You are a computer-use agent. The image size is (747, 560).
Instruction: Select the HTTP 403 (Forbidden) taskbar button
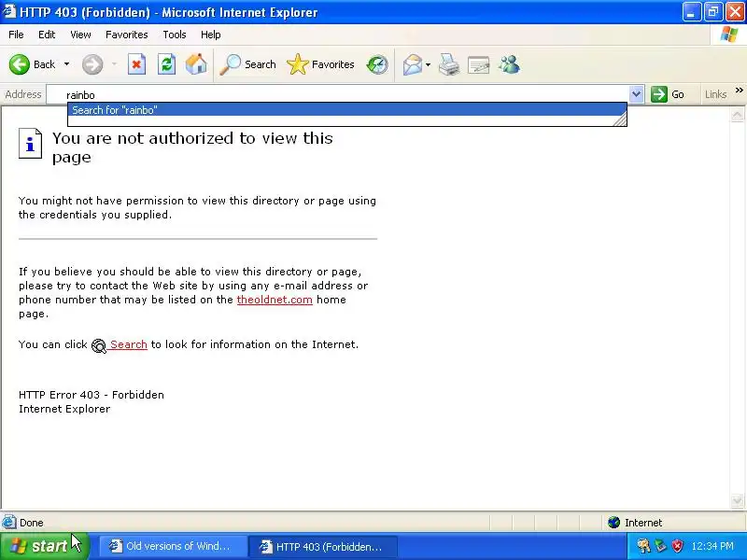click(322, 546)
